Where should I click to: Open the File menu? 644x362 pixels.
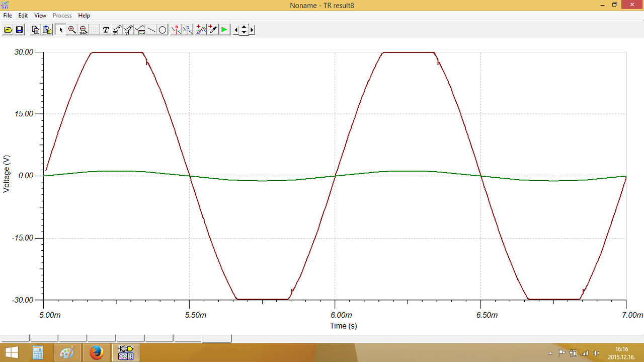[x=8, y=16]
